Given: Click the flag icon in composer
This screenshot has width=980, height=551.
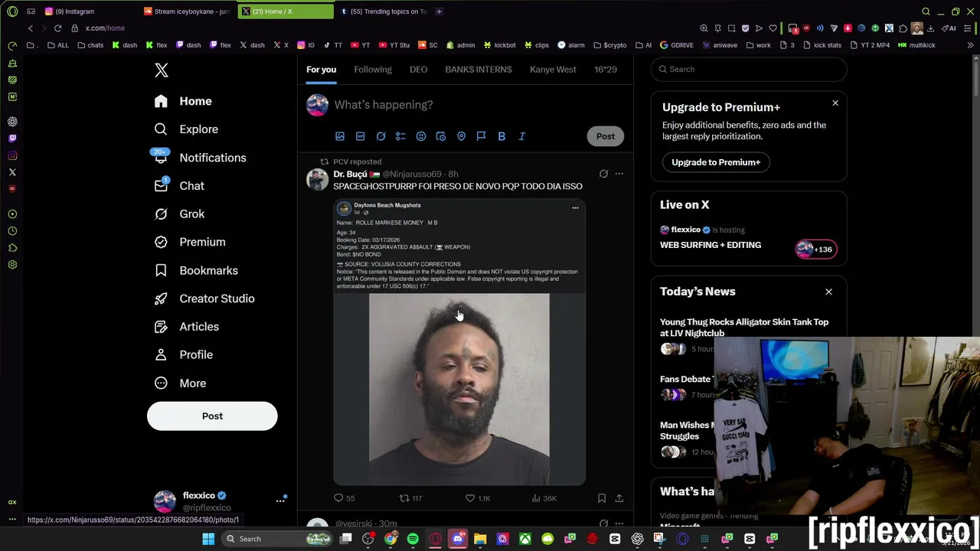Looking at the screenshot, I should coord(482,136).
